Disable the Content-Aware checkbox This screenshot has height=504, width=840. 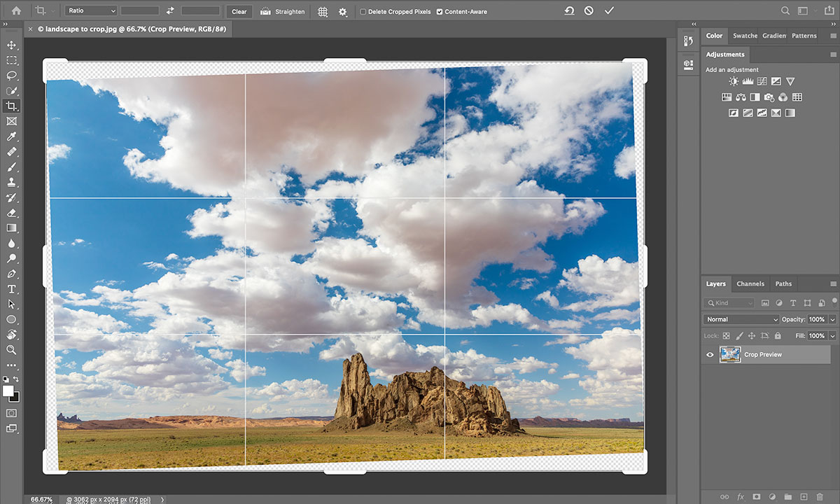(x=439, y=12)
